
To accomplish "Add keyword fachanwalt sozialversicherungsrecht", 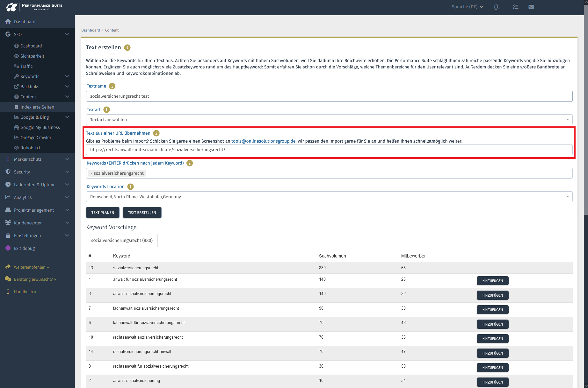I will coord(492,310).
